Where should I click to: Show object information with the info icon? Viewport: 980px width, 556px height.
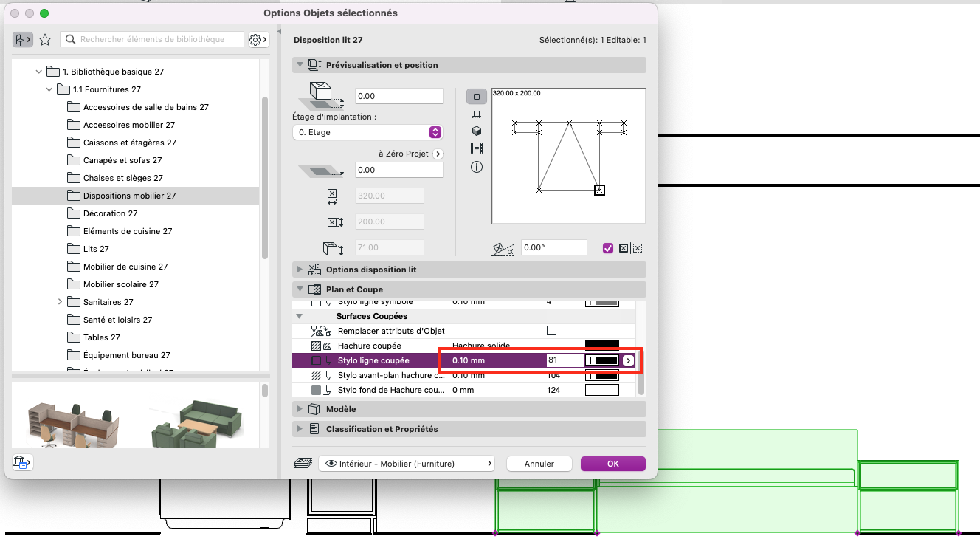tap(477, 167)
